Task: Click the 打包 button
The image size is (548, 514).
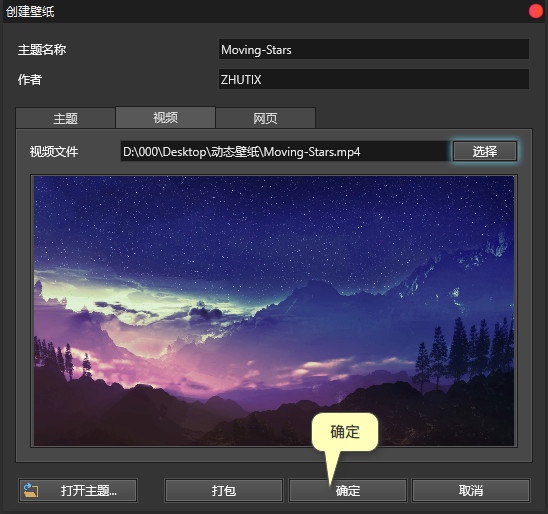Action: pos(224,491)
